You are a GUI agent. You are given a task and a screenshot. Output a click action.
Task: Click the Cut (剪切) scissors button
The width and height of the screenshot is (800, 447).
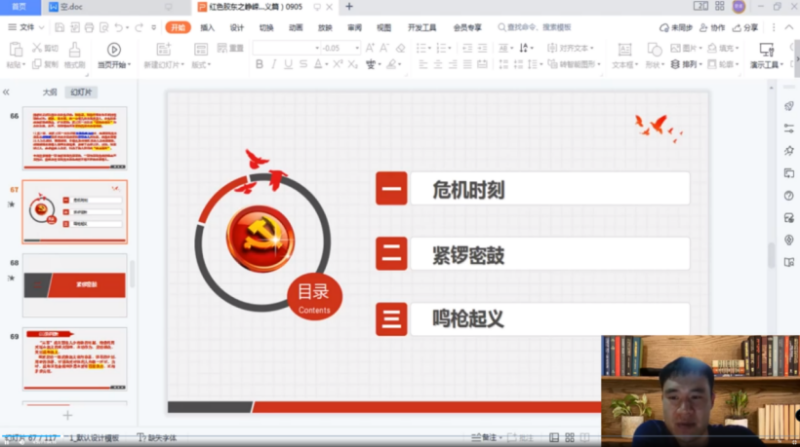click(x=45, y=48)
